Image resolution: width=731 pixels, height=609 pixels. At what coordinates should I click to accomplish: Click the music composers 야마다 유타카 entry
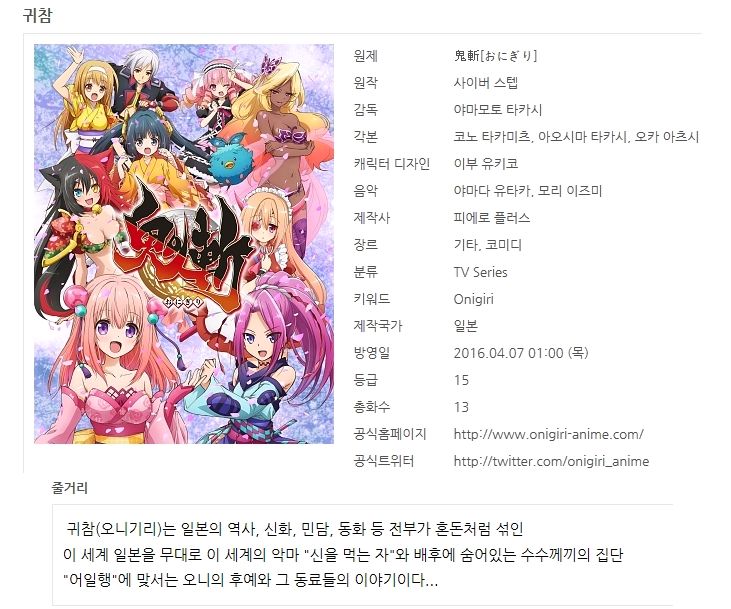tap(528, 191)
